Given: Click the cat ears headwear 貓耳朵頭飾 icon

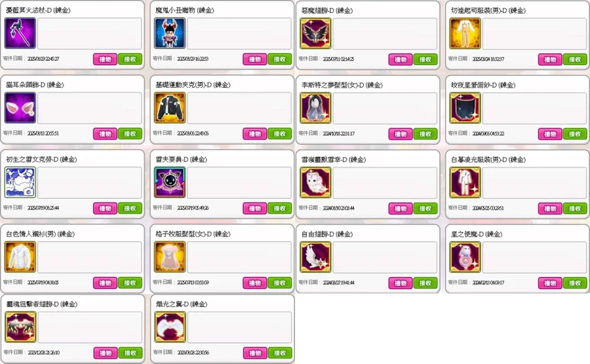Looking at the screenshot, I should pyautogui.click(x=20, y=108).
